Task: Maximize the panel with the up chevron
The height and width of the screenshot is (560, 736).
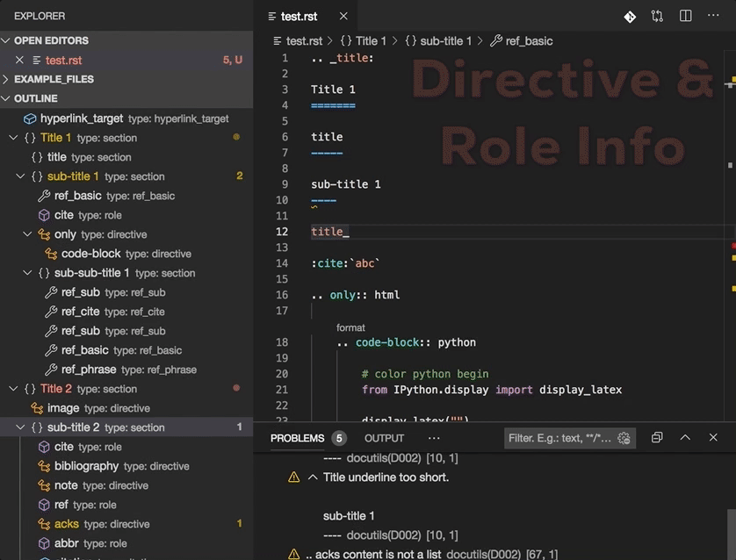Action: (x=685, y=438)
